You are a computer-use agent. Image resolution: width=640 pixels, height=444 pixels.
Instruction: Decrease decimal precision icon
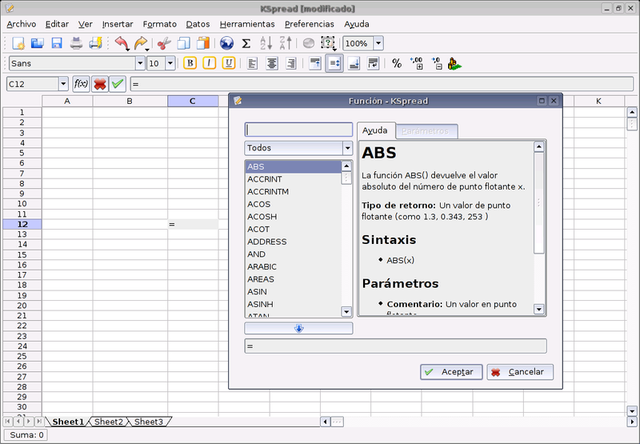(437, 64)
